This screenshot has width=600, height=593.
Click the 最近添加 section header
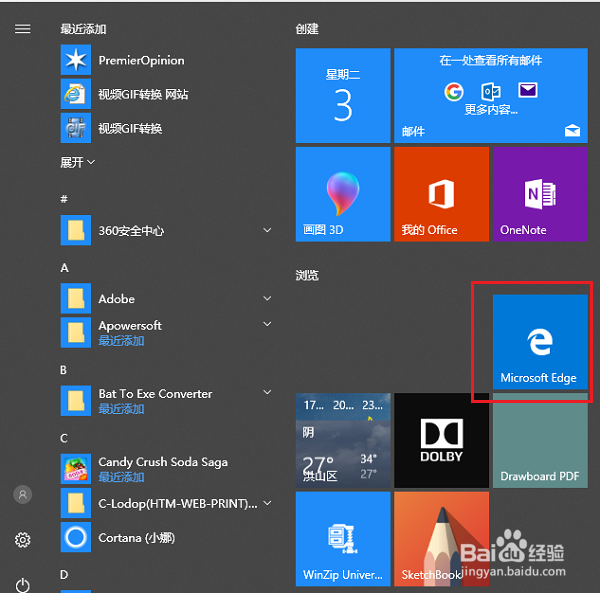click(x=83, y=29)
